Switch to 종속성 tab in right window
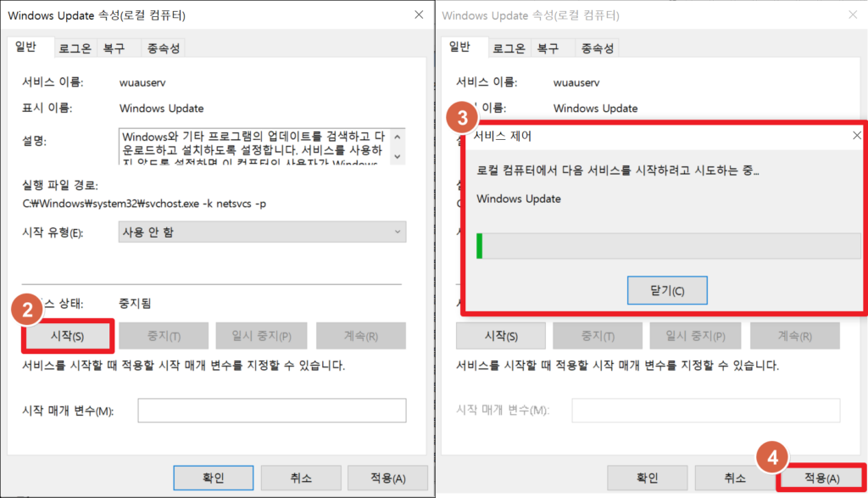 point(598,48)
